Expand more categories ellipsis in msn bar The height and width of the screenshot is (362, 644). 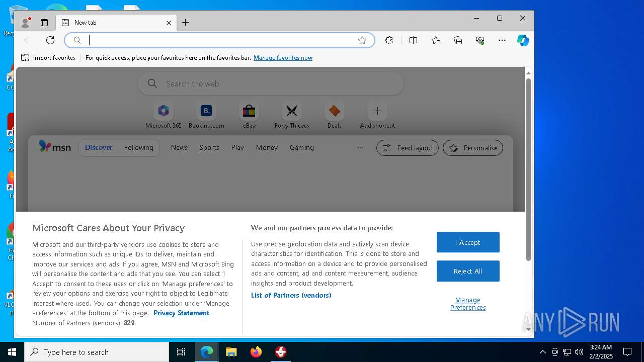click(360, 148)
